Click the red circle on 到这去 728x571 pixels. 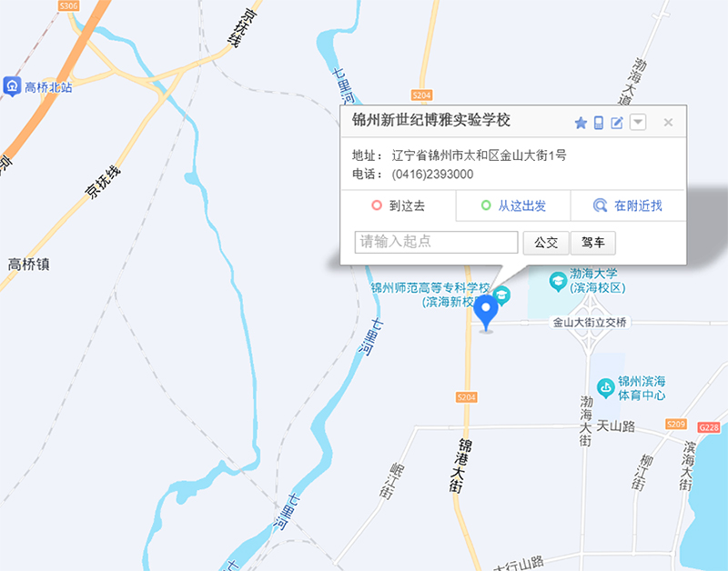tap(377, 205)
